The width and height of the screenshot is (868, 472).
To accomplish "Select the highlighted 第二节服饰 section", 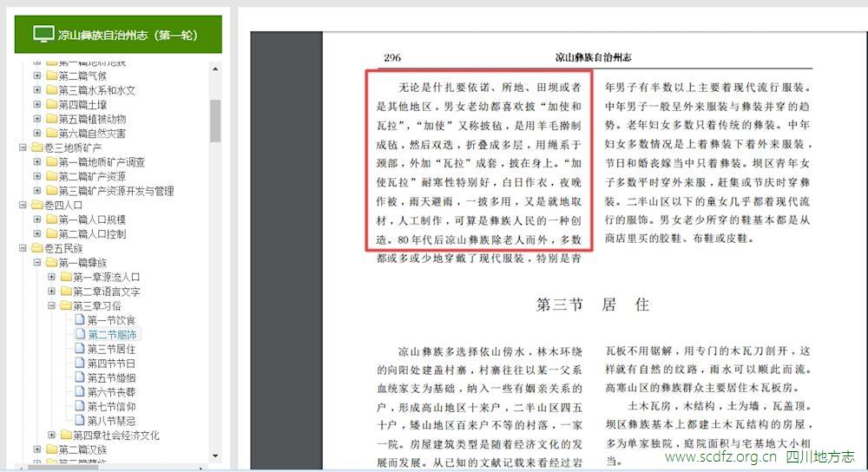I will tap(112, 335).
